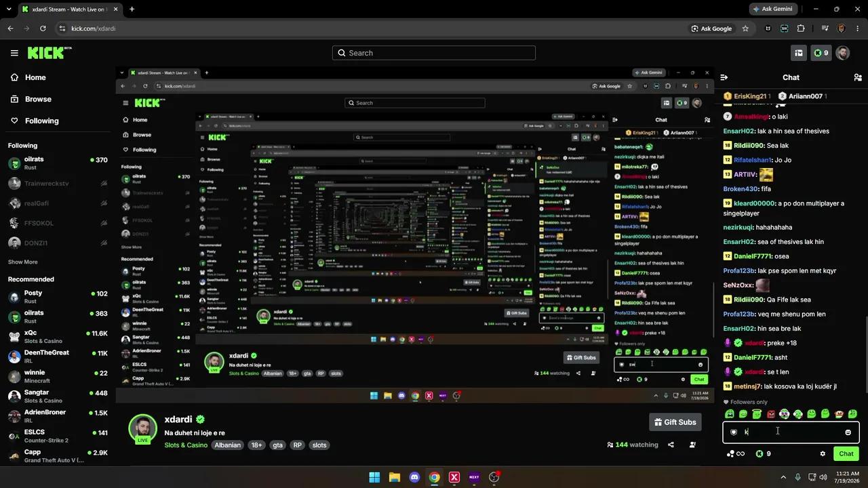Click the chat message input field
This screenshot has height=488, width=868.
[791, 432]
